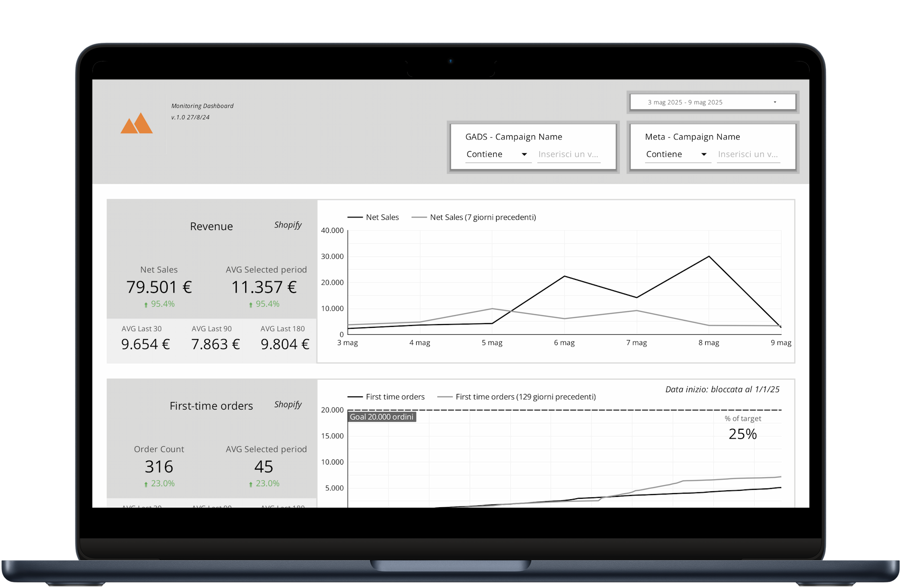Click the Shopify label in First-time orders panel
902x588 pixels.
point(288,404)
